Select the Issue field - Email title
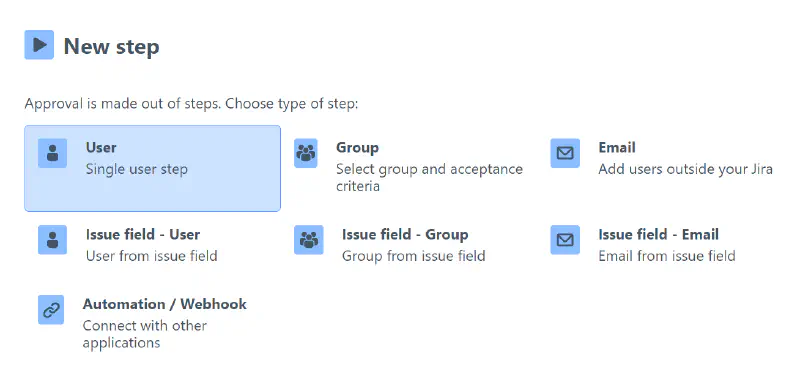The height and width of the screenshot is (366, 800). 659,234
